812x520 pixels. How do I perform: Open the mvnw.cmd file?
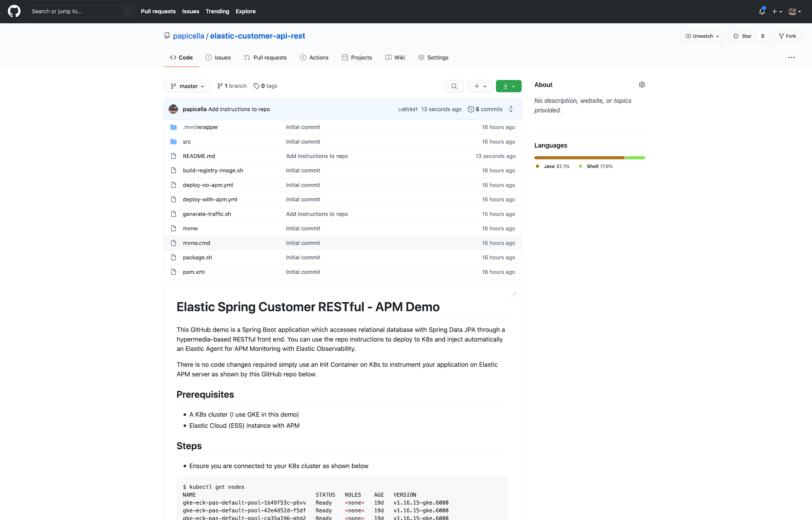tap(196, 243)
